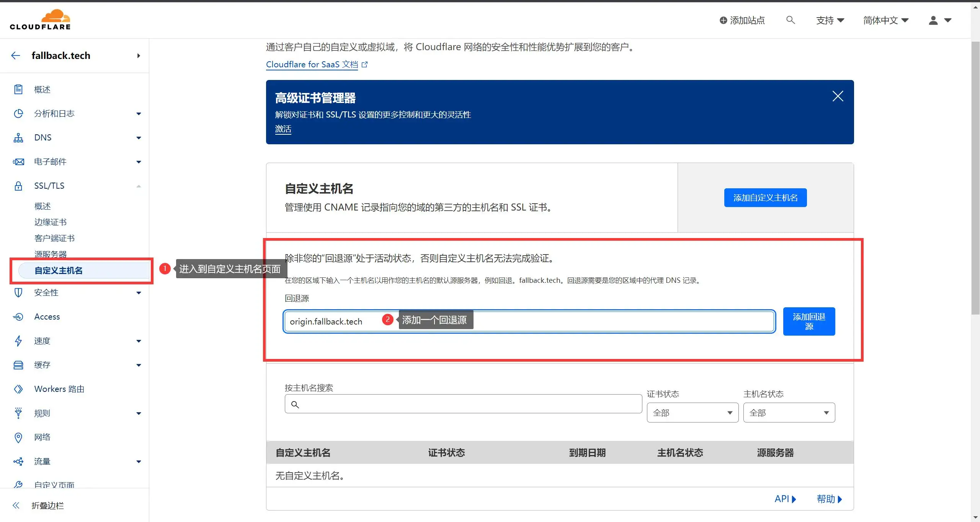Click the SSL/TLS lock icon
Image resolution: width=980 pixels, height=522 pixels.
point(18,186)
